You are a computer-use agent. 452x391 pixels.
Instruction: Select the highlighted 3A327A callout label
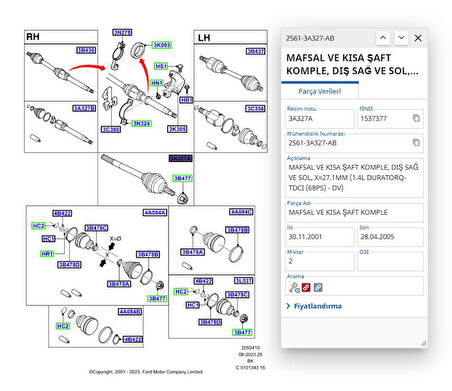[x=180, y=158]
